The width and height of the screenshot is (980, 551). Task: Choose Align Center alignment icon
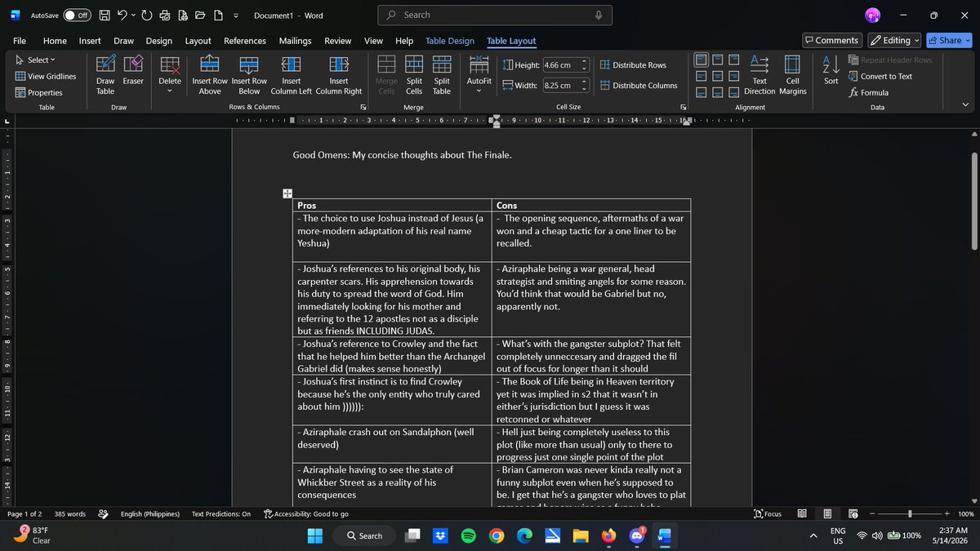pos(716,75)
